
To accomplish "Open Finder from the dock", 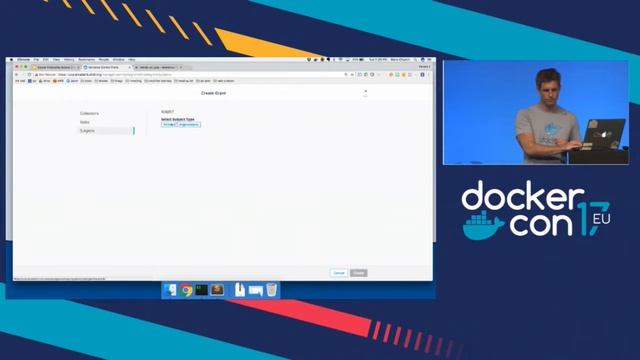I will [x=170, y=290].
